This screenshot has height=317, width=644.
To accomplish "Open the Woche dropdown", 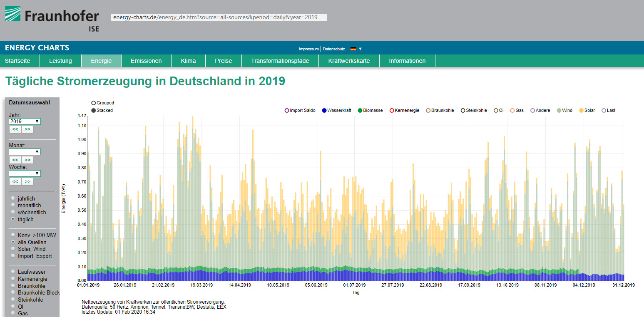I will click(25, 173).
